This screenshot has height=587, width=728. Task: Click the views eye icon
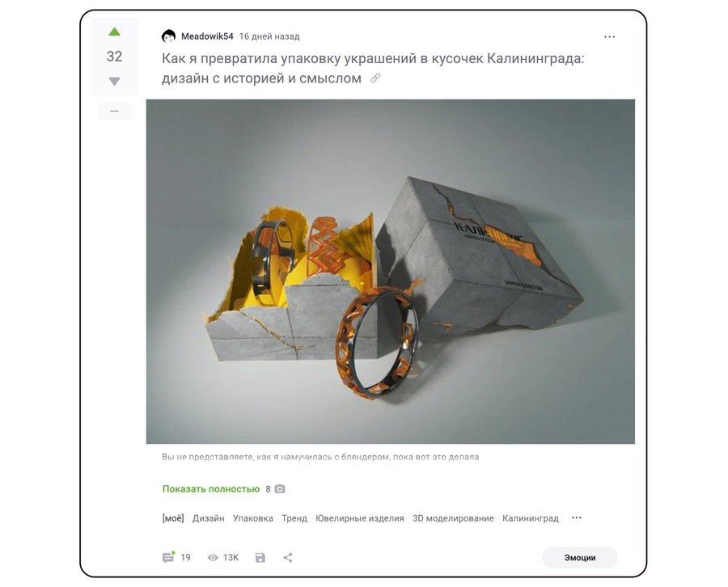213,558
